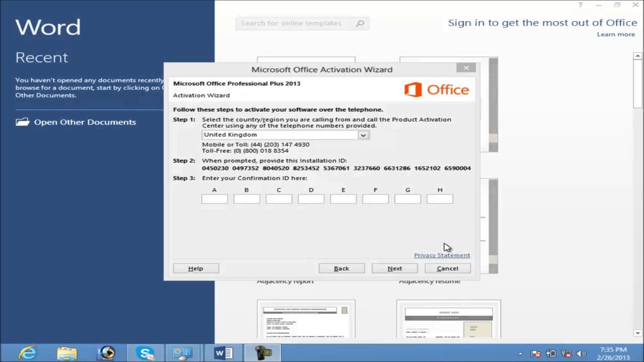Click the Help button in wizard
This screenshot has width=644, height=362.
point(196,268)
